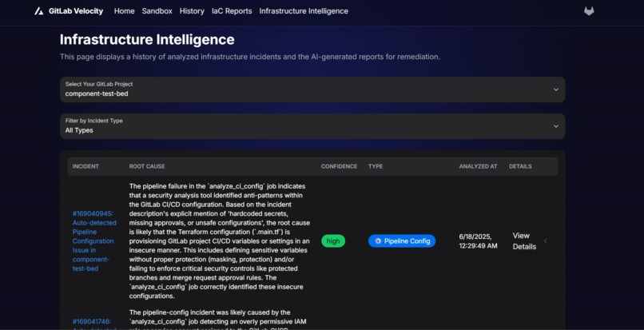Click the green high confidence badge
644x330 pixels.
click(333, 241)
